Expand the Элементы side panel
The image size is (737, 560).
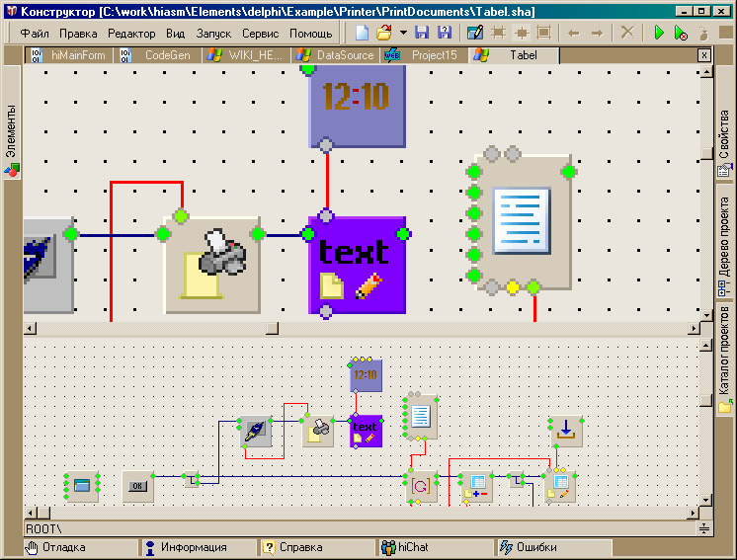point(12,140)
